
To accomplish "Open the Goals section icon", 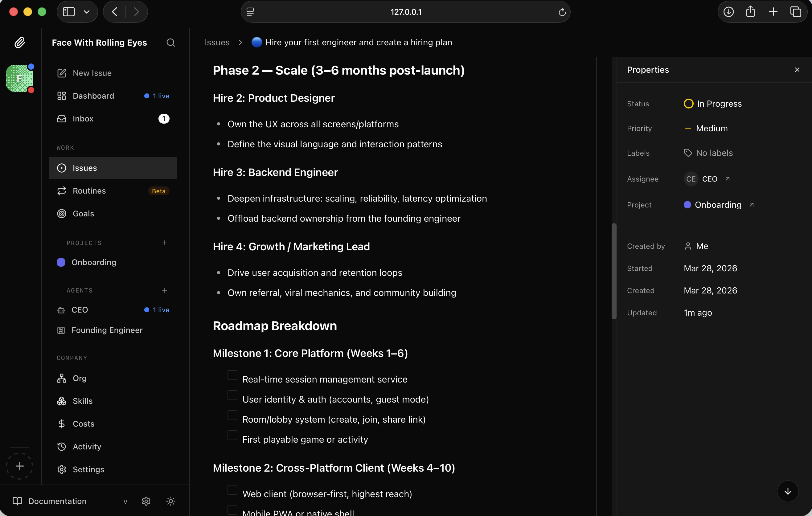I will [61, 213].
